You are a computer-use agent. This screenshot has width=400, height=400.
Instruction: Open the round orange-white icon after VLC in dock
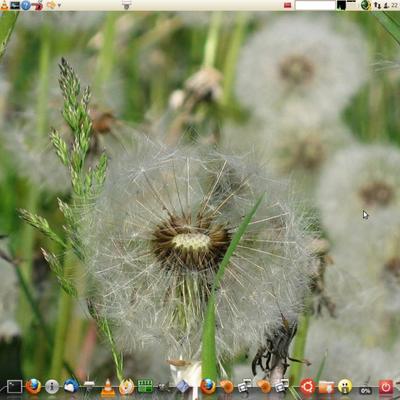coord(127,387)
